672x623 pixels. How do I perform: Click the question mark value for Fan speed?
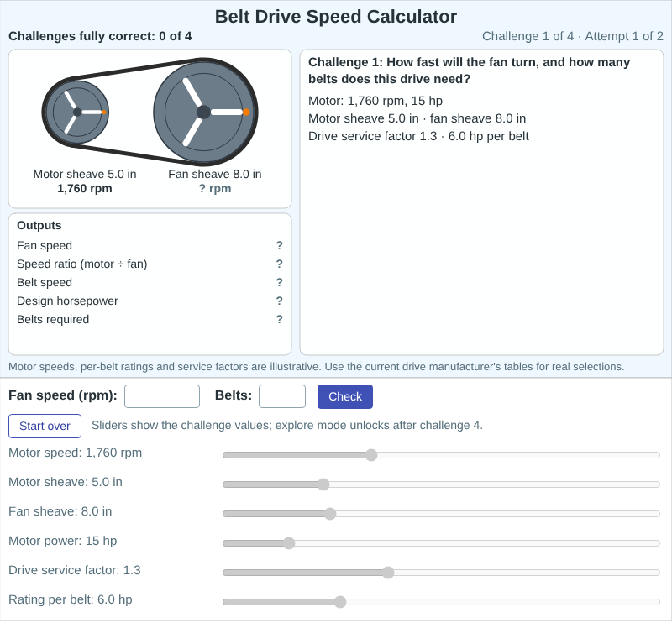coord(280,245)
